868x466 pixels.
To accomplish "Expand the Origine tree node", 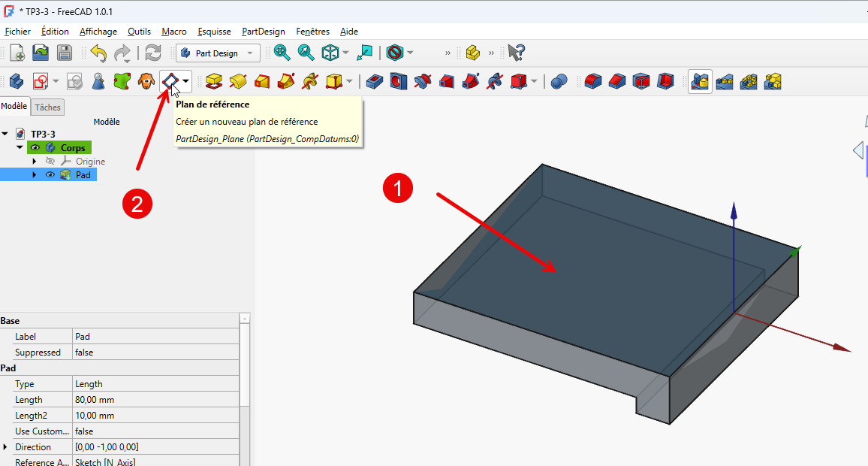I will click(x=34, y=161).
